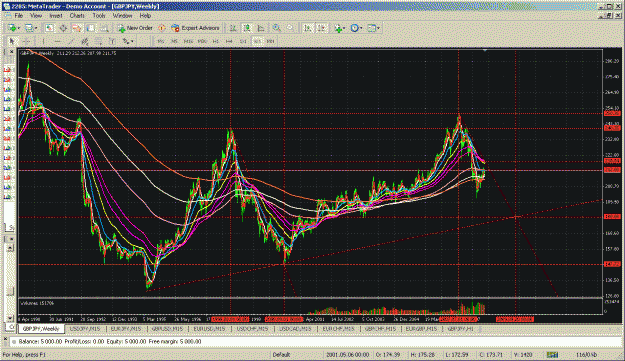Set timeframe to MN monthly

270,41
